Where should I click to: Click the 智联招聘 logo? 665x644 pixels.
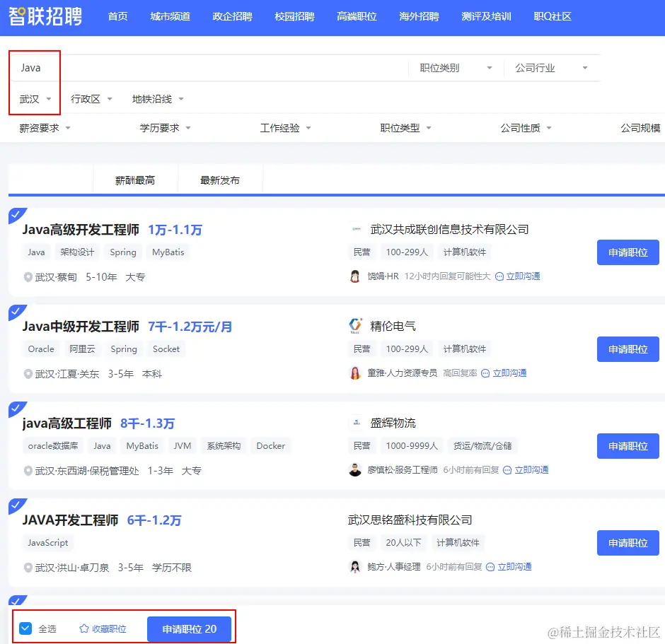[45, 16]
